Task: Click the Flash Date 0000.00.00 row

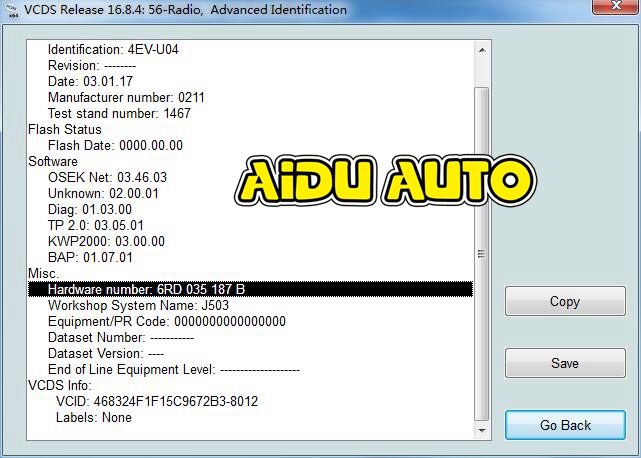Action: tap(115, 145)
